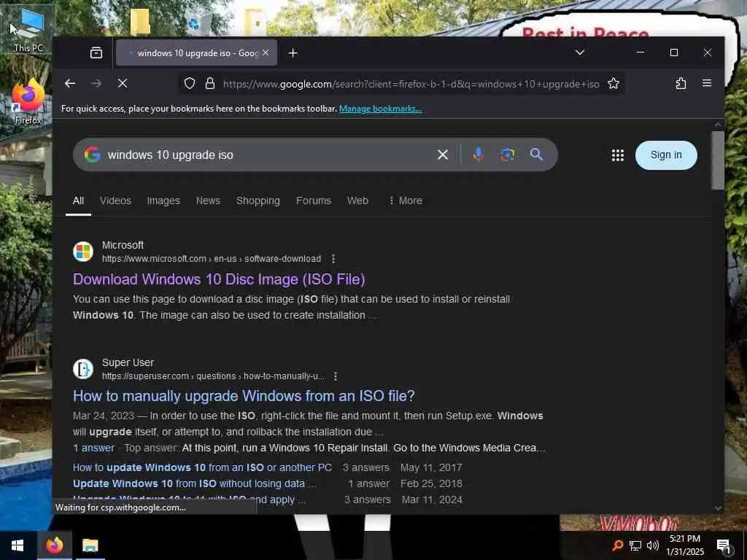Open volume speaker tray icon

pos(653,545)
